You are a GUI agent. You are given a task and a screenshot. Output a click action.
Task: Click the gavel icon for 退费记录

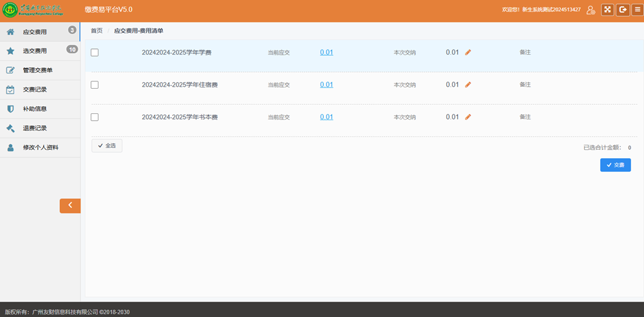tap(10, 128)
